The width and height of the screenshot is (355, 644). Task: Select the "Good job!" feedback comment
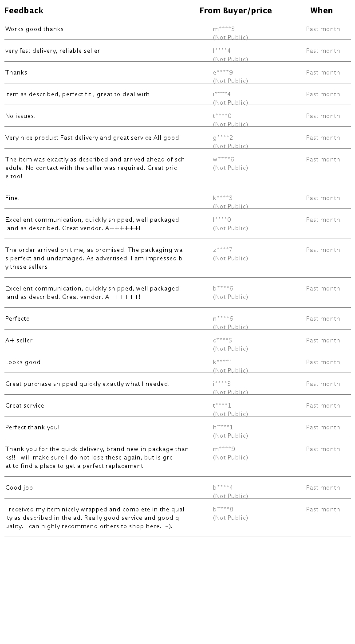click(20, 488)
